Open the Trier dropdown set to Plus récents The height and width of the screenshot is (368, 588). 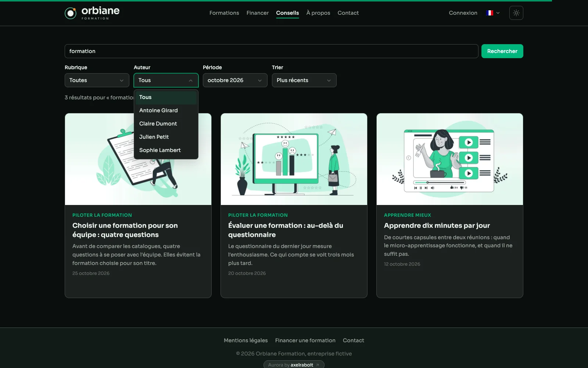coord(304,80)
